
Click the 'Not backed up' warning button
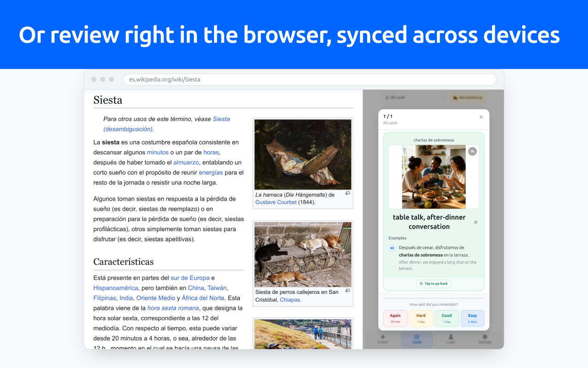pos(467,98)
